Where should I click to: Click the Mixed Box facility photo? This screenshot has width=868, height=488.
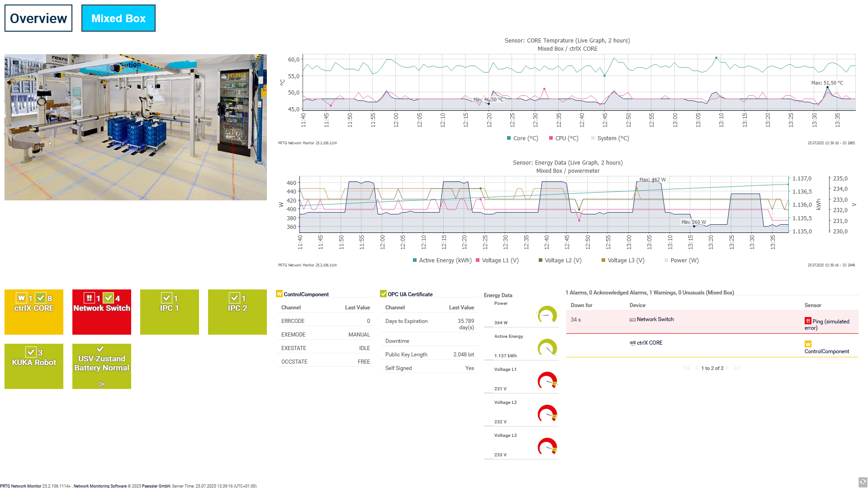pos(136,127)
